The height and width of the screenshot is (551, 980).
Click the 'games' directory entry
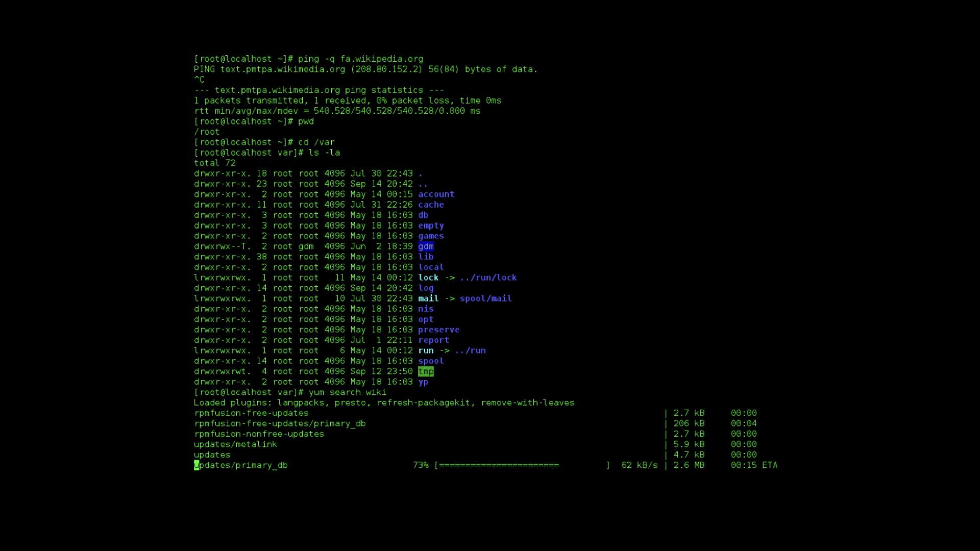click(x=431, y=236)
